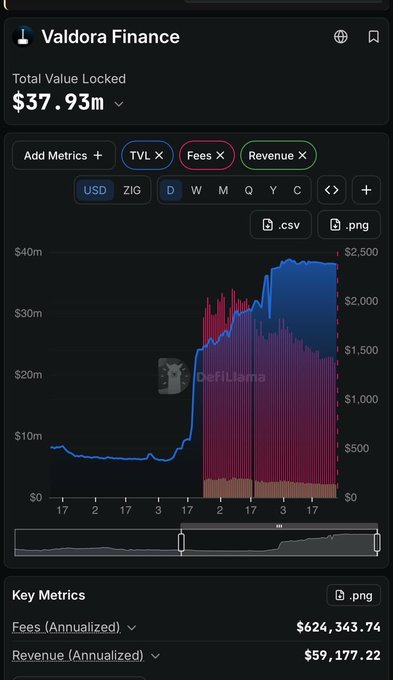The height and width of the screenshot is (680, 393).
Task: Click the plus icon beside embed button
Action: [x=367, y=190]
